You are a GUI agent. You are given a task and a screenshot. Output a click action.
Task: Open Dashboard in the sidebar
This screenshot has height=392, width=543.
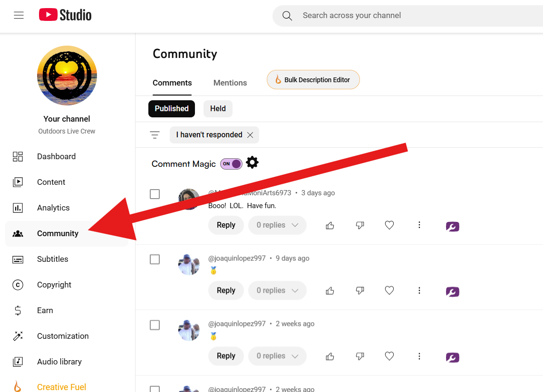coord(67,156)
